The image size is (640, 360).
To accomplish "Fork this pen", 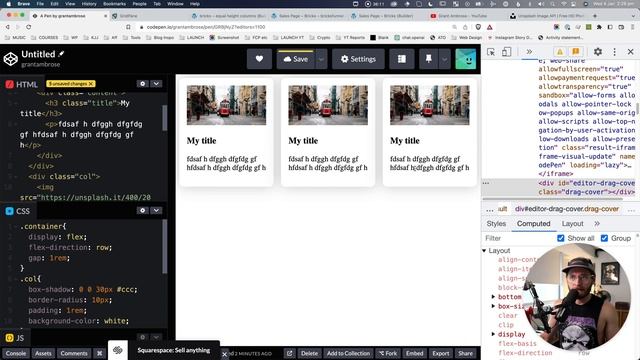I will coord(388,353).
